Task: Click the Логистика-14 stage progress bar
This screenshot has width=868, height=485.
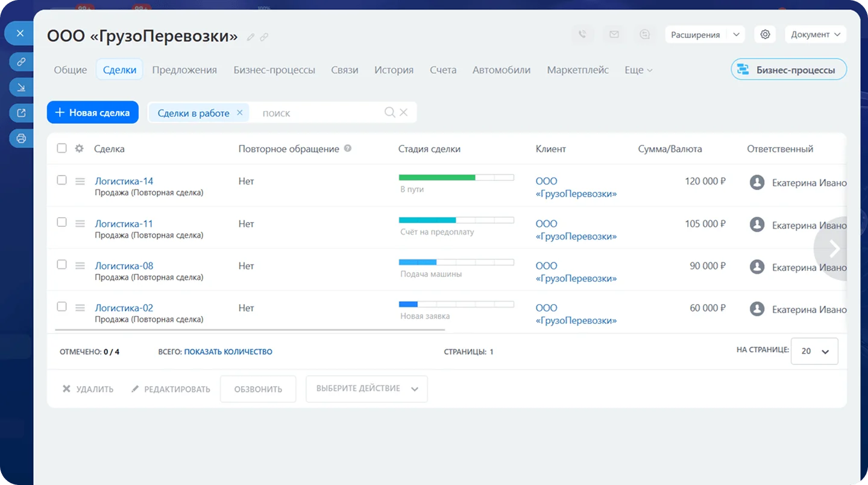Action: pos(456,177)
